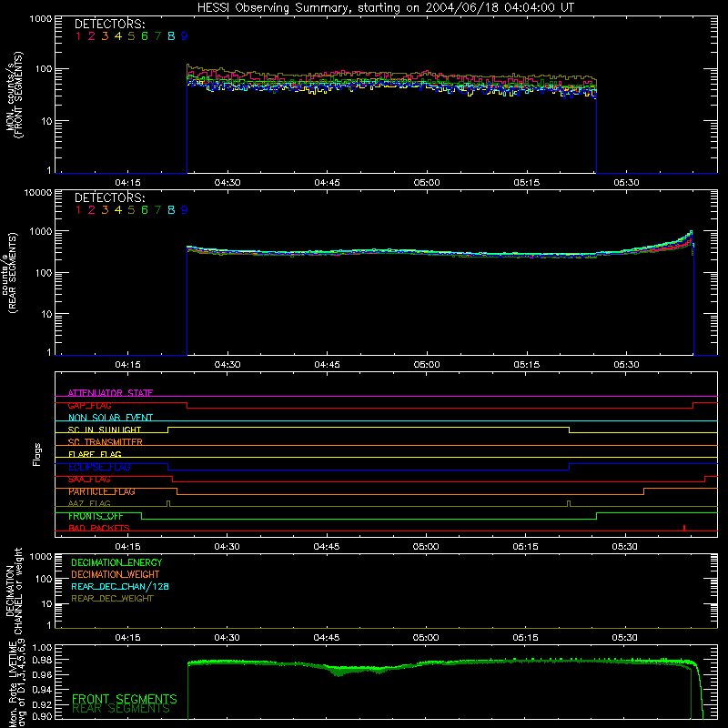Click the counts/s (REAR SEGMENTS) axis label
Viewport: 728px width, 728px height.
[9, 273]
